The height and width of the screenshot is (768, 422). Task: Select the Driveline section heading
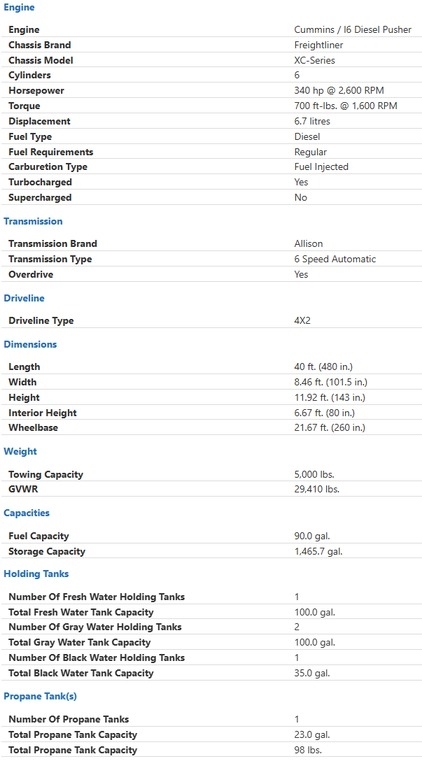24,298
